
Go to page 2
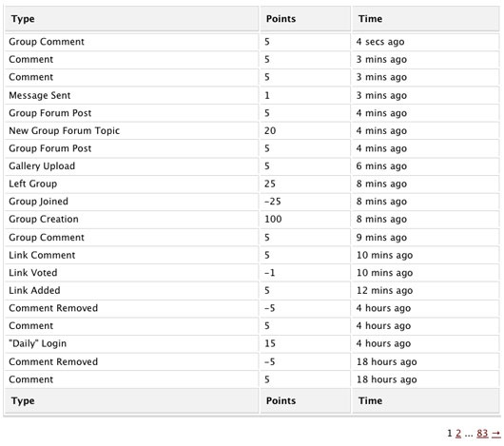pos(458,434)
